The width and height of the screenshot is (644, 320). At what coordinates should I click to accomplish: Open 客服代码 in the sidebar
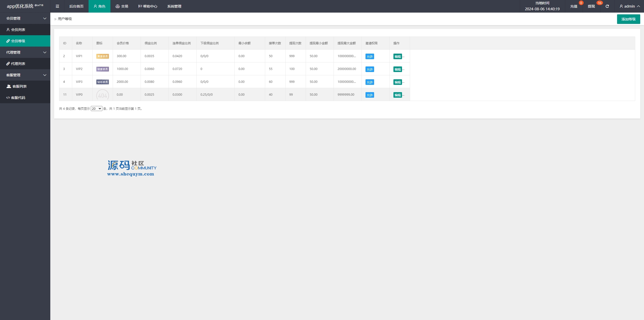click(25, 98)
